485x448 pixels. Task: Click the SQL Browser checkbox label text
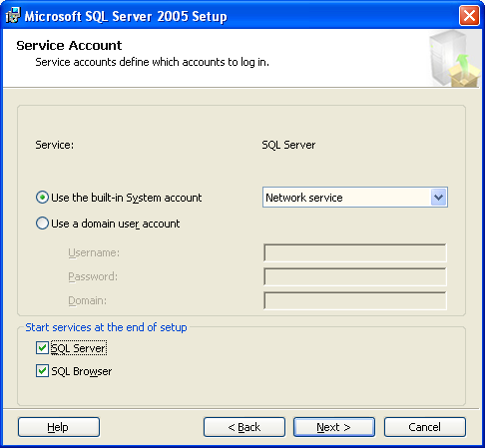coord(82,371)
